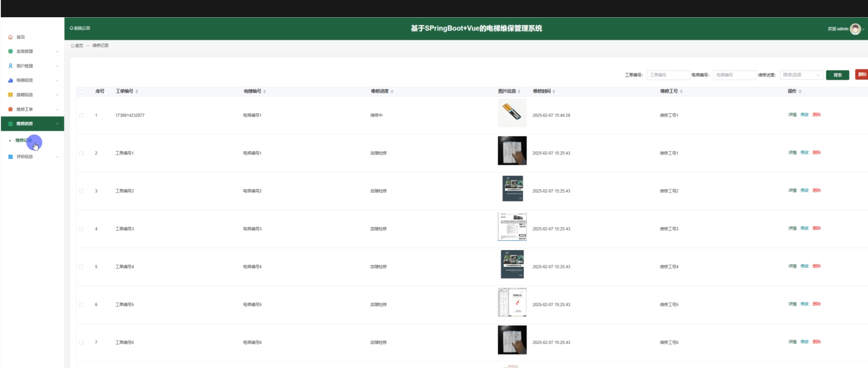868x368 pixels.
Task: Check the checkbox for row 1
Action: coord(82,115)
